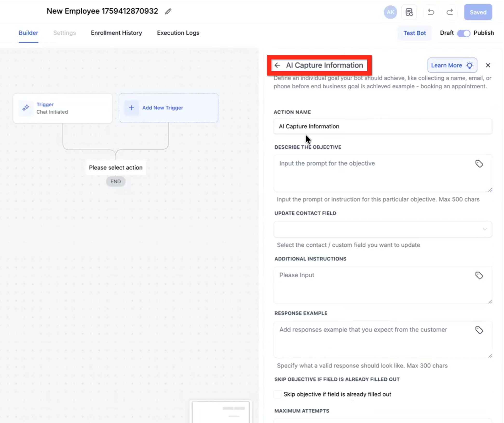Click tag icon in Describe the Objective field
This screenshot has width=504, height=423.
[479, 164]
